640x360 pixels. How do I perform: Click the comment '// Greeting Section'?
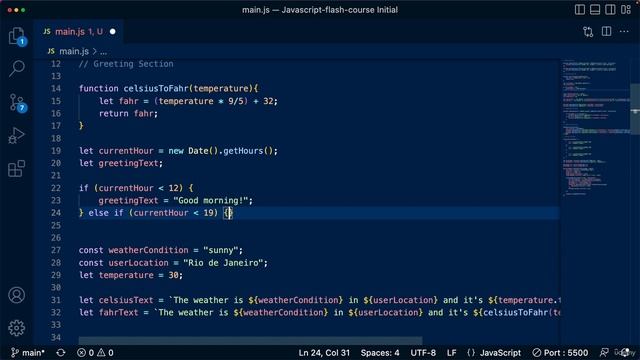pos(126,64)
